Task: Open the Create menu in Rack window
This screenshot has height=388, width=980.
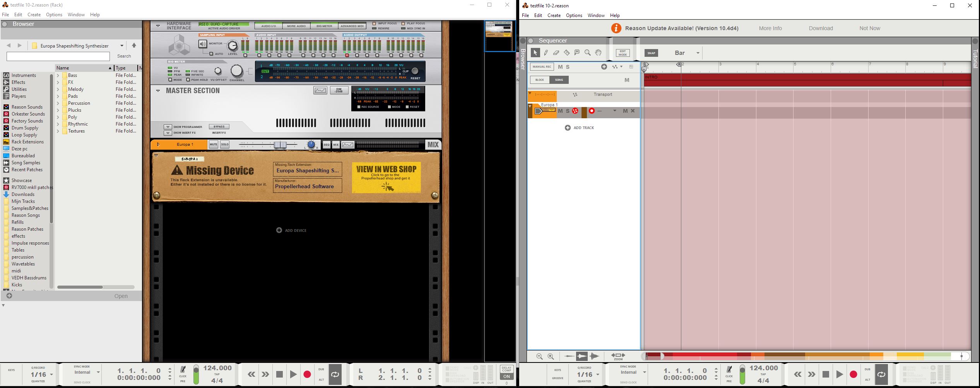Action: click(x=34, y=14)
